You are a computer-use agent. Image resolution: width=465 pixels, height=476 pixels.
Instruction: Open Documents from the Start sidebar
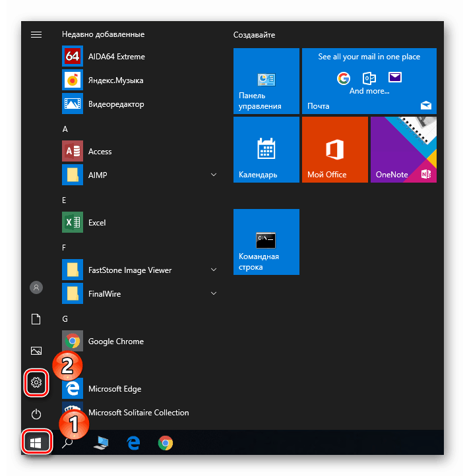(36, 319)
